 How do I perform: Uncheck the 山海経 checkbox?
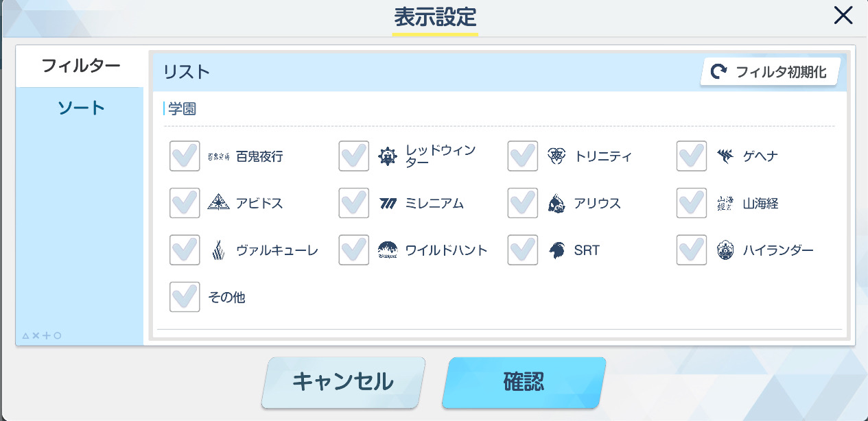pos(692,204)
